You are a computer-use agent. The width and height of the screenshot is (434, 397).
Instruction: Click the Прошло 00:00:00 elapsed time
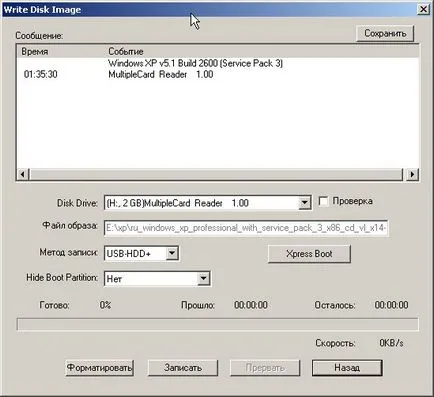pos(251,305)
